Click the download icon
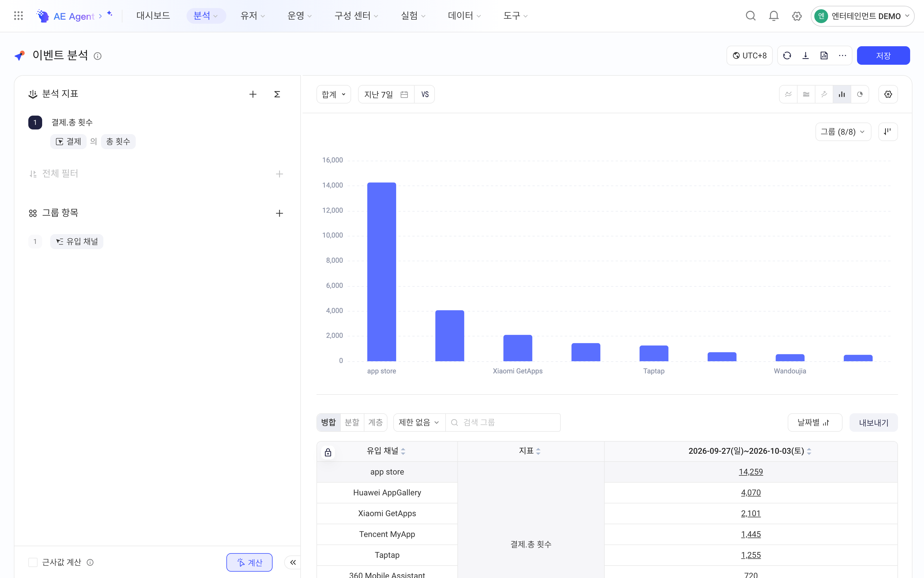The image size is (924, 578). click(806, 56)
